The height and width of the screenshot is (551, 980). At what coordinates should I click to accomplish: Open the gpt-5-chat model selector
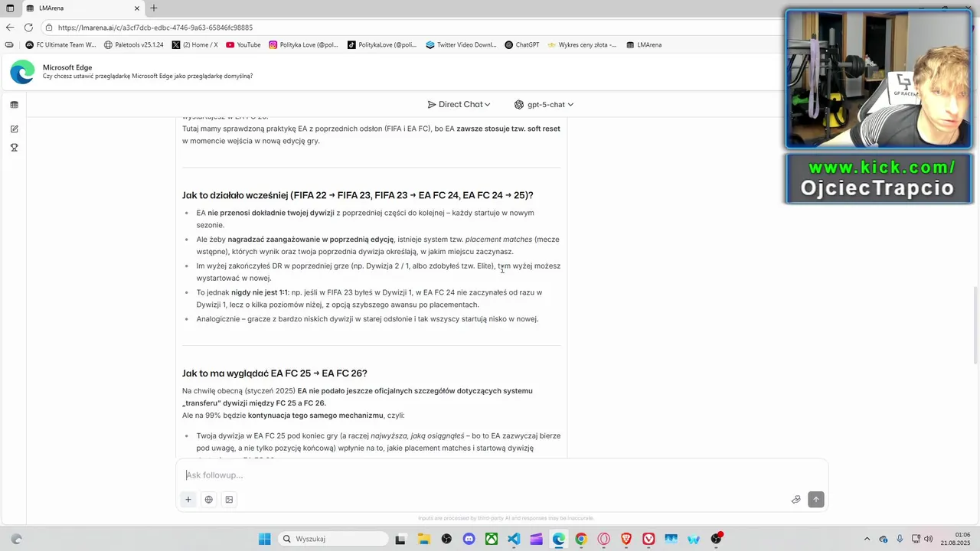pyautogui.click(x=544, y=104)
